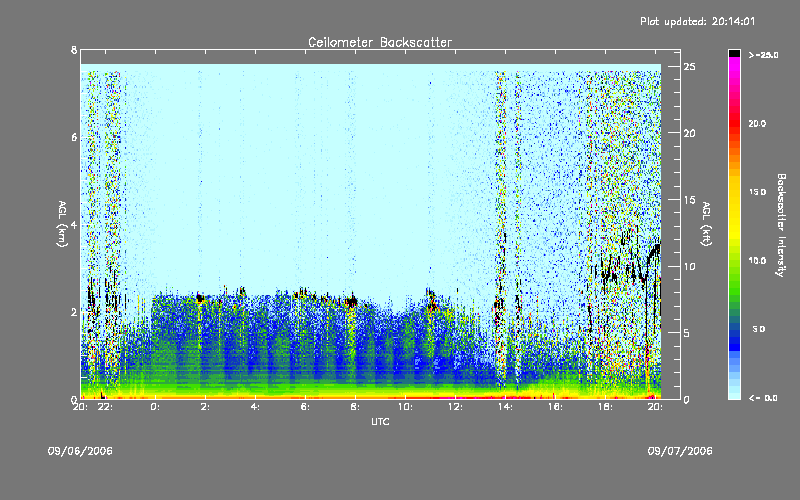Image resolution: width=800 pixels, height=500 pixels.
Task: Click the 'Ceilometer Backscatter' plot title
Action: 380,42
